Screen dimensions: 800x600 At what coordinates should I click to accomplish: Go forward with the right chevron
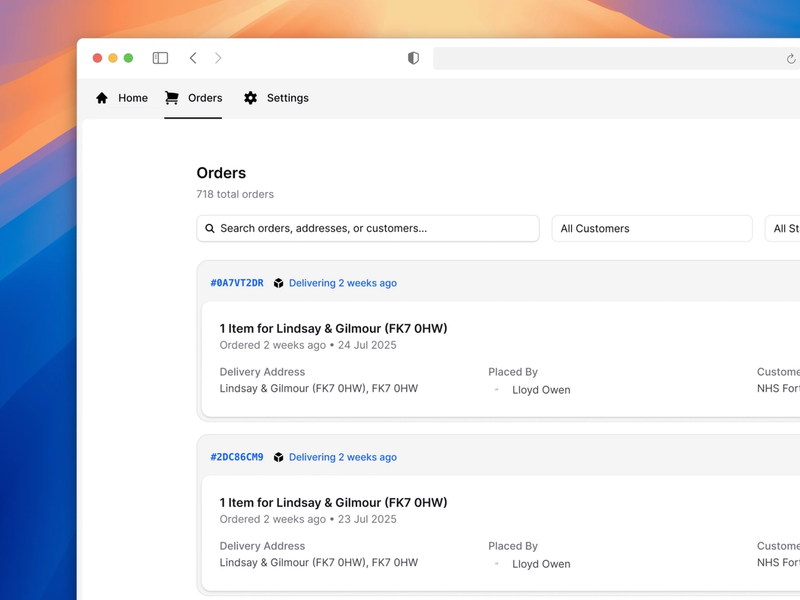[218, 58]
